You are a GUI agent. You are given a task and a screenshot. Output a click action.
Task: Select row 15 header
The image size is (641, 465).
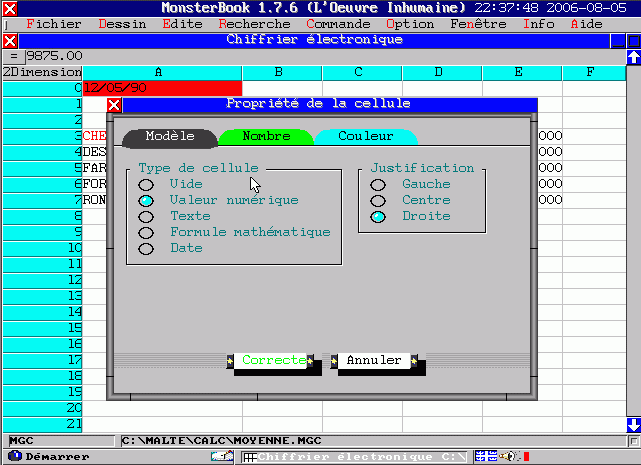[x=42, y=328]
